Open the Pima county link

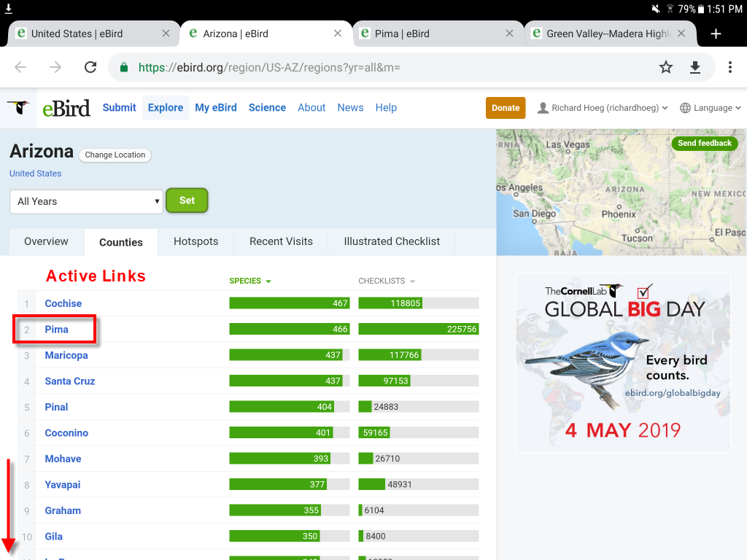[56, 329]
